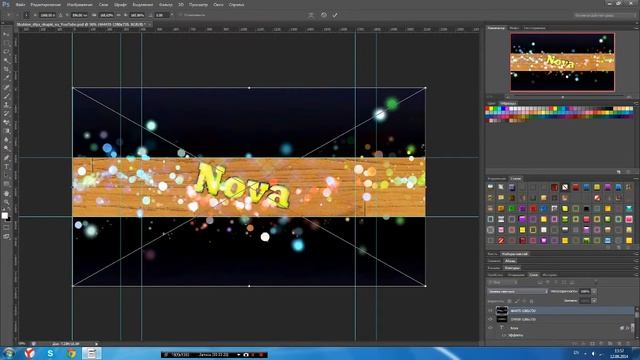Viewport: 640px width, 360px height.
Task: Select the Magic Wand tool
Action: click(x=7, y=60)
